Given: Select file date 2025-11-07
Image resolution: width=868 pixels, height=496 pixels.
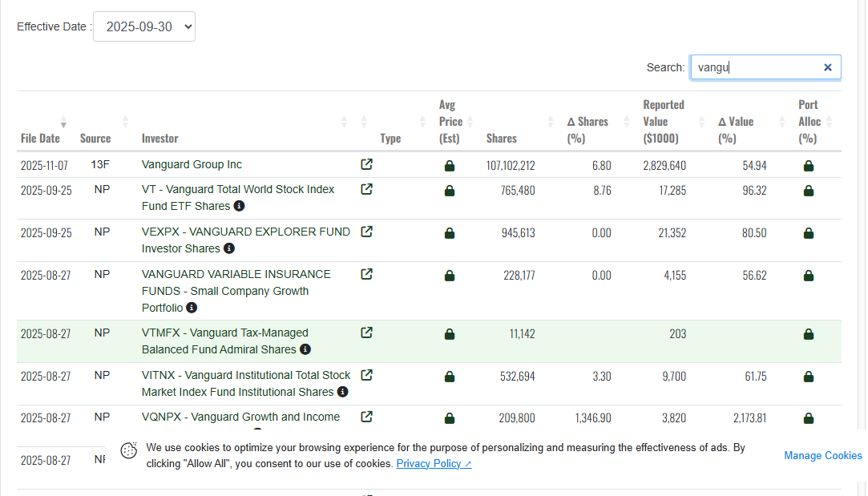Looking at the screenshot, I should pos(44,166).
